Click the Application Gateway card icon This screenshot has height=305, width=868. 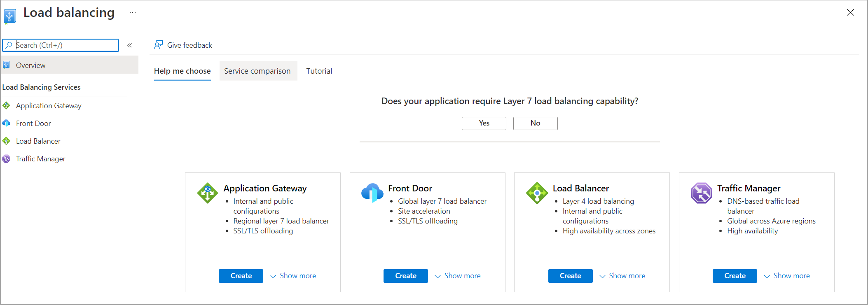pos(208,193)
